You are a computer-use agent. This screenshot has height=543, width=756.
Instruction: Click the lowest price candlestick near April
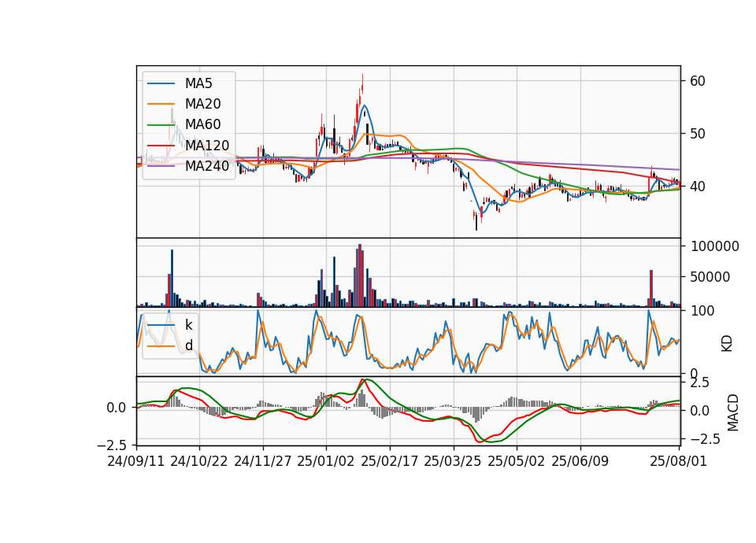pyautogui.click(x=476, y=220)
